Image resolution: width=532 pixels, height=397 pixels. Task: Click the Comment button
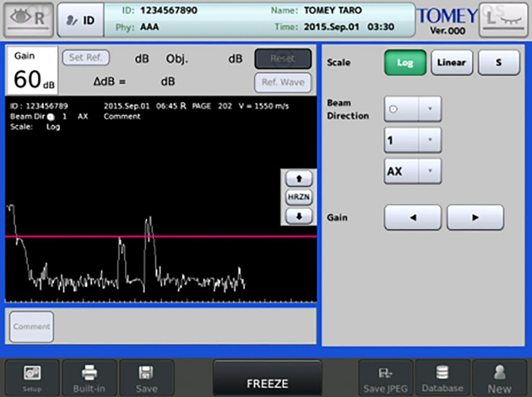pyautogui.click(x=32, y=327)
